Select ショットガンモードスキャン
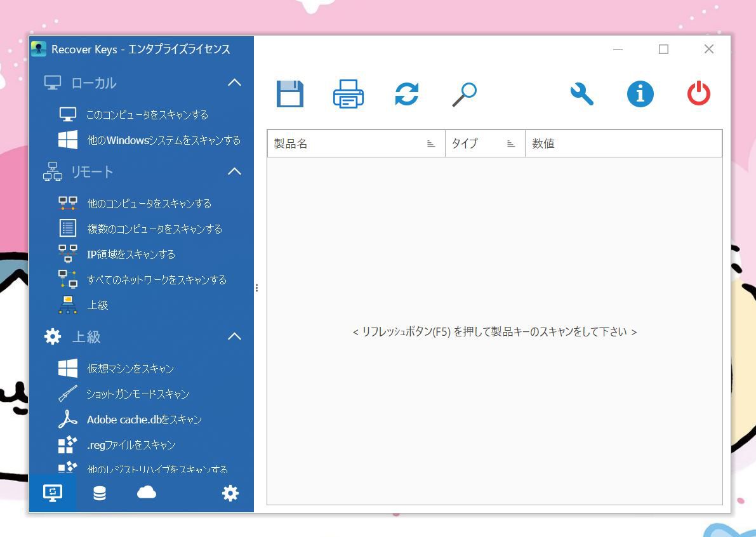 (137, 394)
